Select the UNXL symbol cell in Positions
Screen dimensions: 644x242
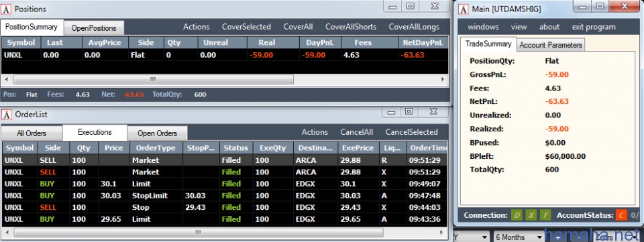pos(21,55)
